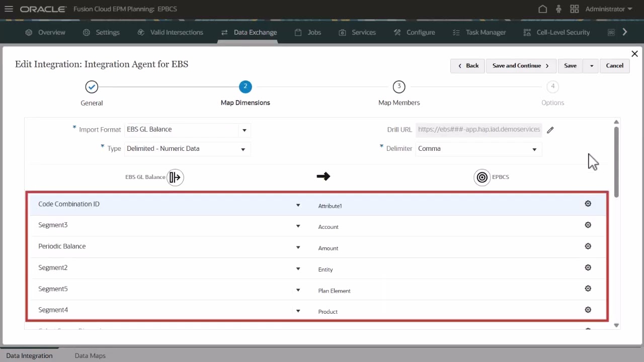Open gear options for Amount row
The image size is (644, 362).
pyautogui.click(x=588, y=246)
